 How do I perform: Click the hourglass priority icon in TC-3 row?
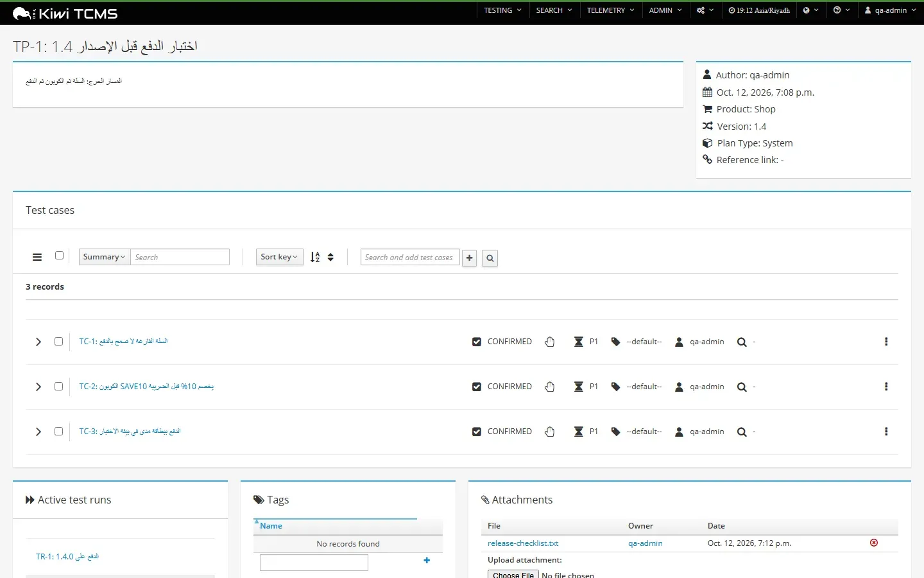pyautogui.click(x=579, y=432)
